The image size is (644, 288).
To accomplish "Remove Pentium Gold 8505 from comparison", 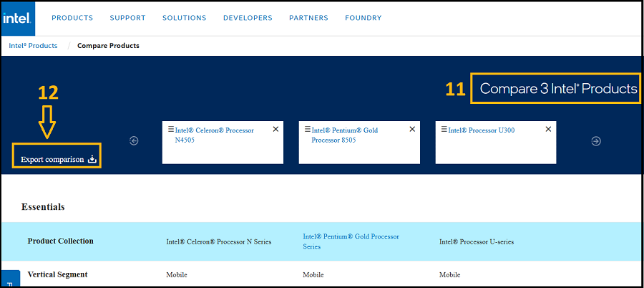I will [412, 129].
